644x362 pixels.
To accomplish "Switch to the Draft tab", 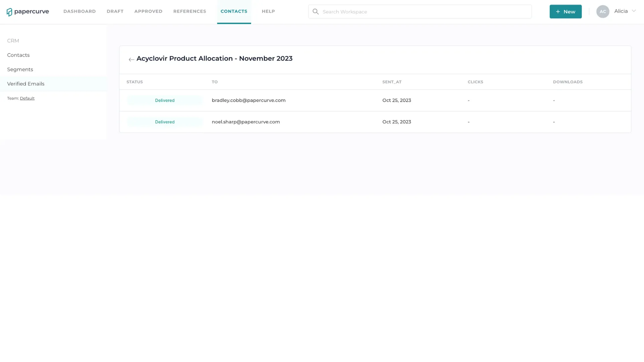I will pyautogui.click(x=115, y=11).
